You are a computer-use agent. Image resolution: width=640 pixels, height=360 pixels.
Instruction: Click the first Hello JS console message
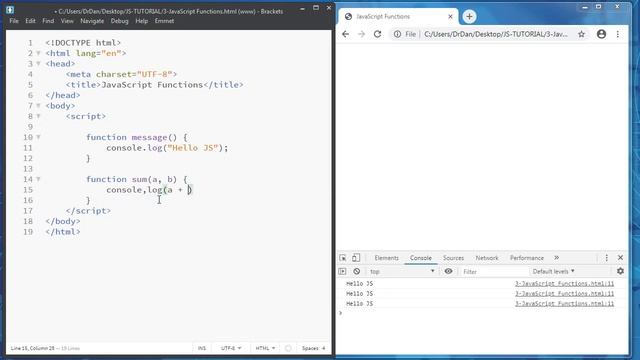[360, 284]
